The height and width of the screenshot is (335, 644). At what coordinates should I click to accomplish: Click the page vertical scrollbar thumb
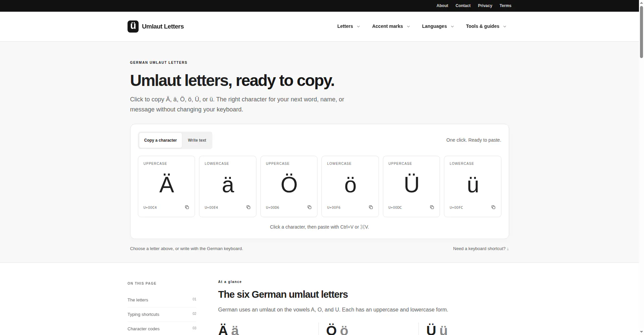point(641,32)
